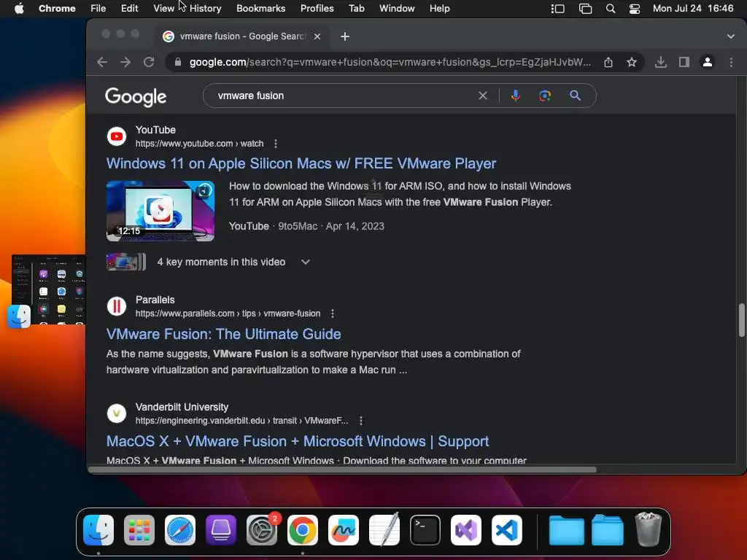Toggle Chrome side panel

coord(684,62)
